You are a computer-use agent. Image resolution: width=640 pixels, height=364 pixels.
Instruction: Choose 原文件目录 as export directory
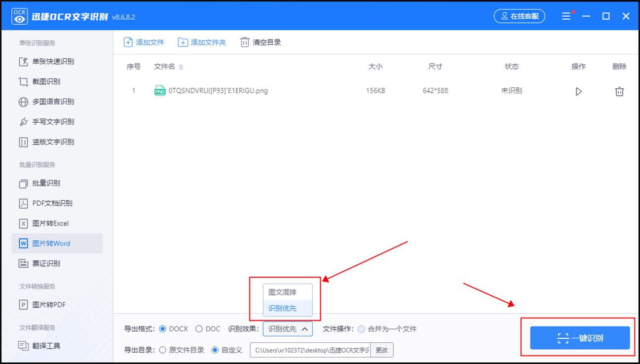click(x=163, y=350)
